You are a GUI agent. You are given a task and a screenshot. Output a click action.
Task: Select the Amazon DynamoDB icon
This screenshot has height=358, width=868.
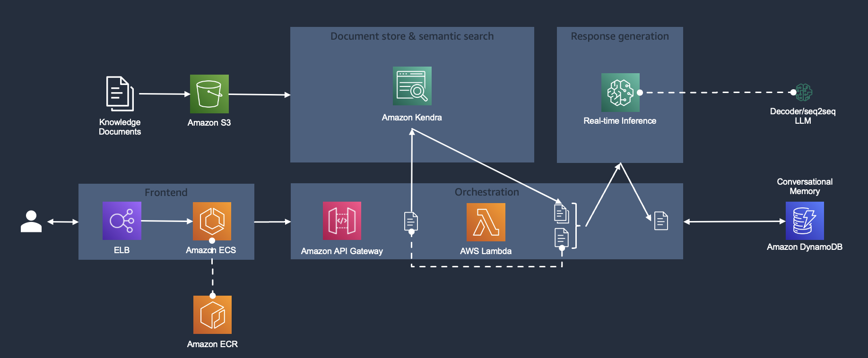(805, 221)
